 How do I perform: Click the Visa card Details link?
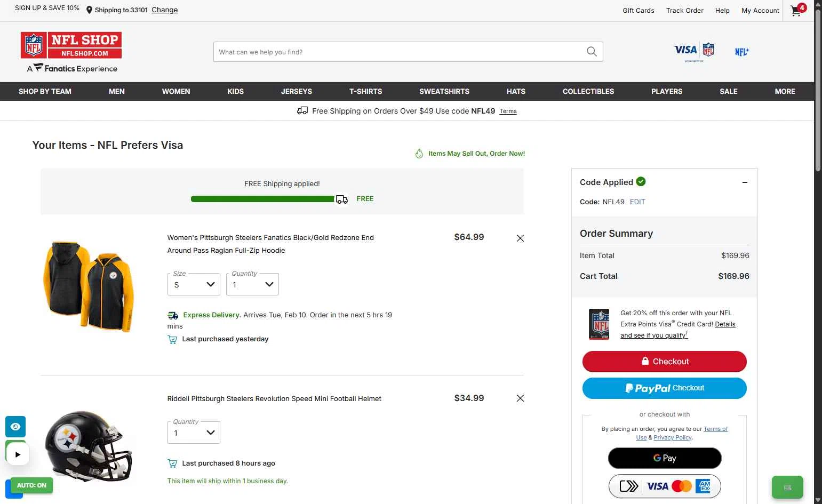[725, 324]
